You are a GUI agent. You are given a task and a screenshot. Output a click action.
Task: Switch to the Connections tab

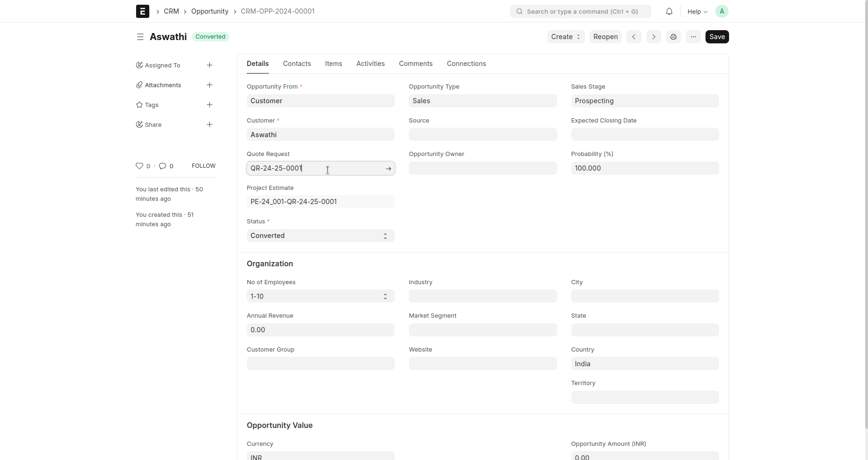tap(466, 64)
